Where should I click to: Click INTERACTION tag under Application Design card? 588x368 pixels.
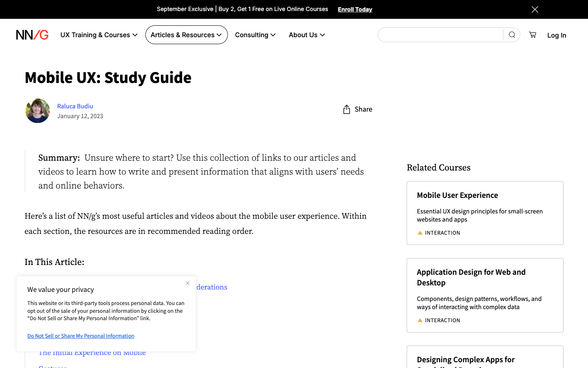439,320
